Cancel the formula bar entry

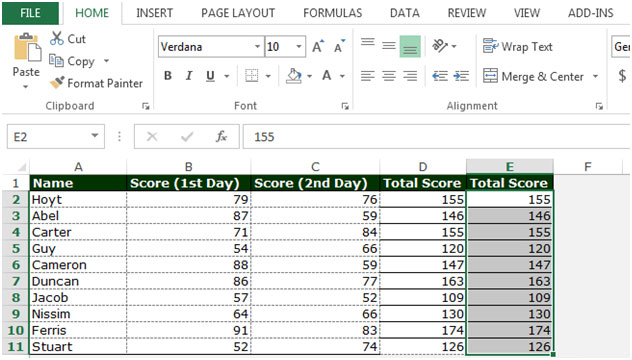pos(152,137)
